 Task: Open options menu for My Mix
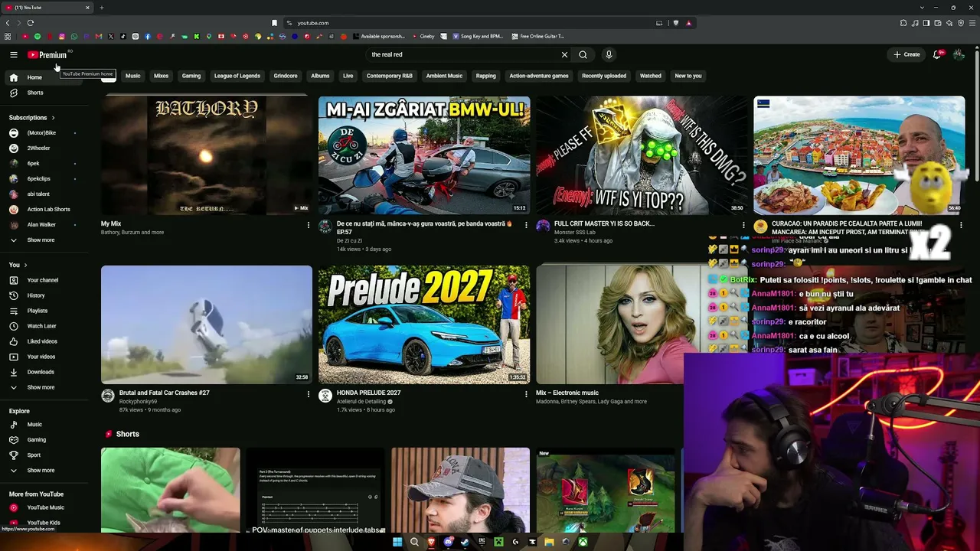coord(308,225)
